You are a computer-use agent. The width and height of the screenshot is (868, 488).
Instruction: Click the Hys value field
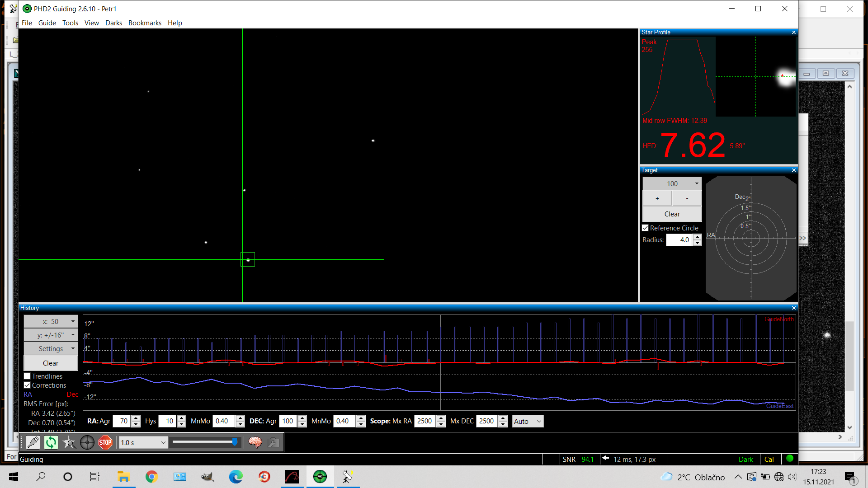168,422
